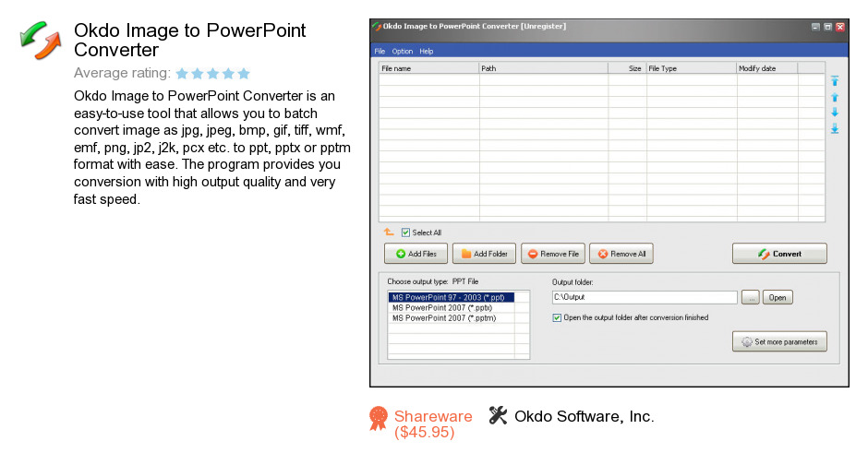Open the Option menu

(x=403, y=51)
